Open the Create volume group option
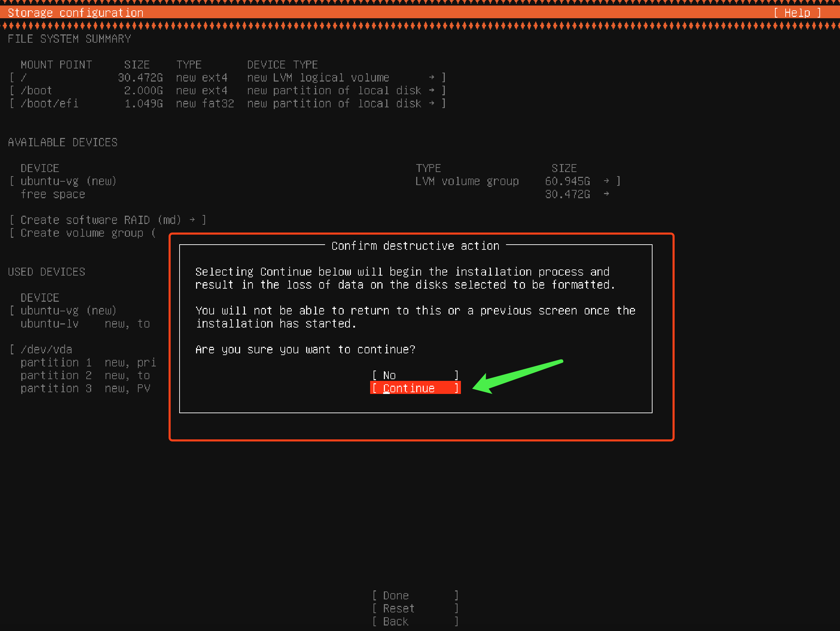The width and height of the screenshot is (840, 631). click(83, 233)
